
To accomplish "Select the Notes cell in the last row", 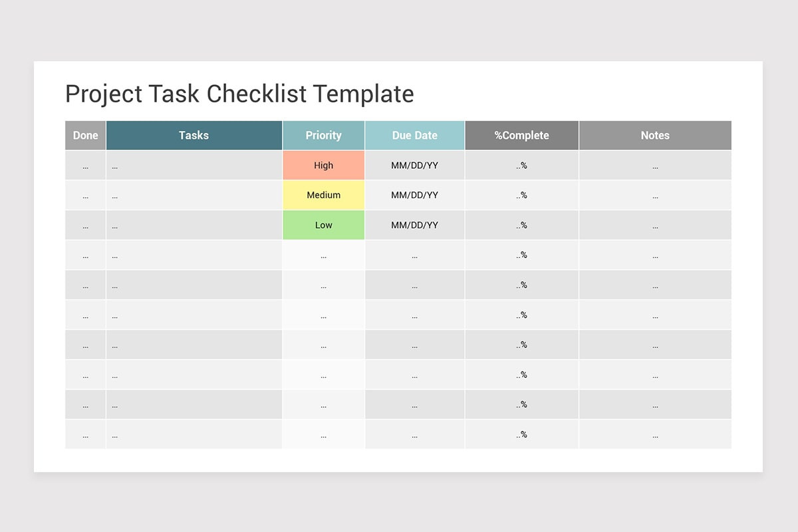I will point(655,435).
